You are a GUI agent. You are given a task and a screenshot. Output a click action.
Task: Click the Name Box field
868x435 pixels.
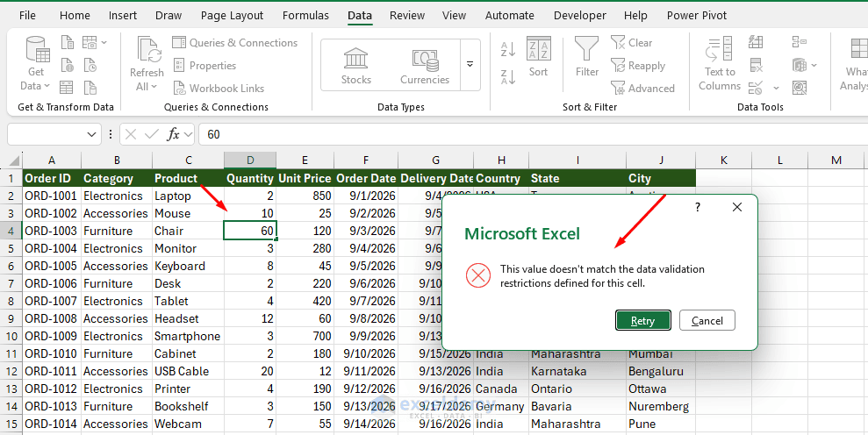pyautogui.click(x=47, y=134)
